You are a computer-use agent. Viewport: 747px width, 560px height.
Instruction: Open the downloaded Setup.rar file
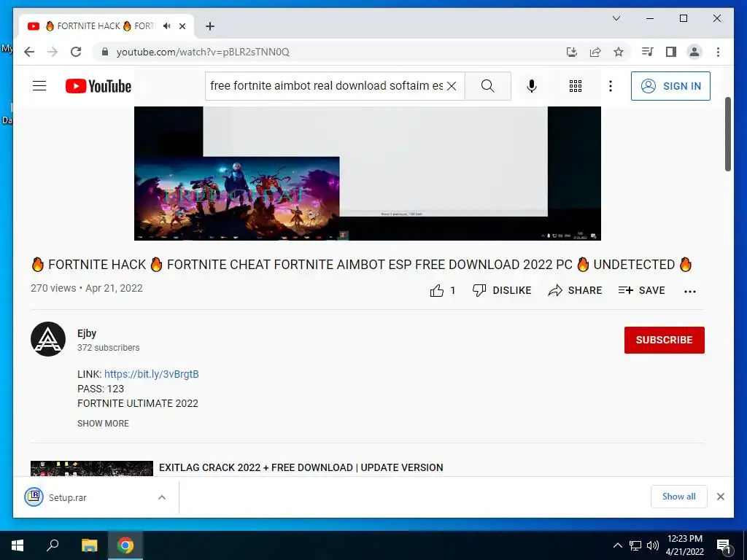pos(68,497)
